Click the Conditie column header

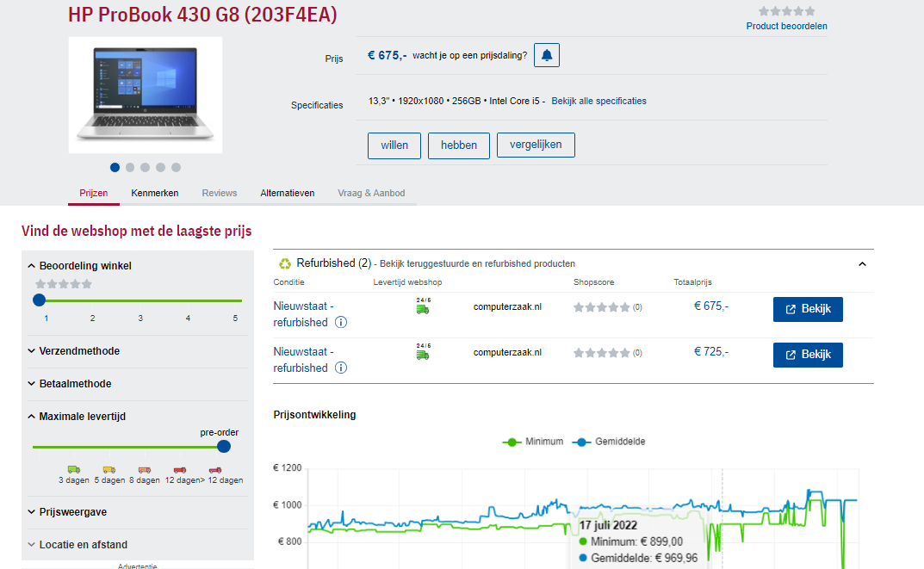coord(288,282)
